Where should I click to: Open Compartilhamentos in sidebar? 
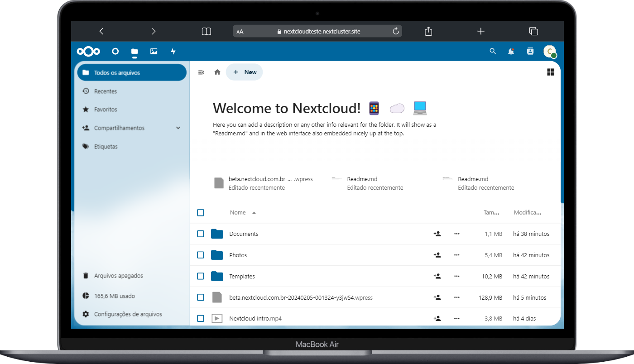click(119, 128)
